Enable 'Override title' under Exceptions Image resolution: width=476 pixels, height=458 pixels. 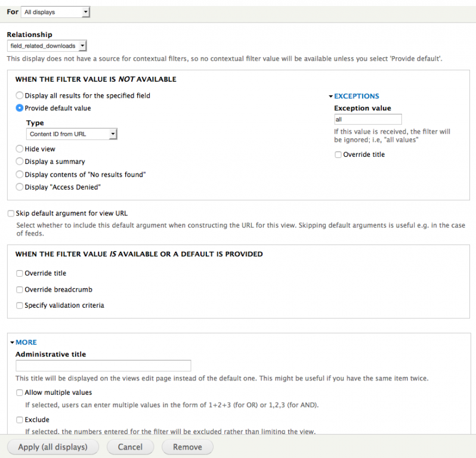tap(338, 154)
